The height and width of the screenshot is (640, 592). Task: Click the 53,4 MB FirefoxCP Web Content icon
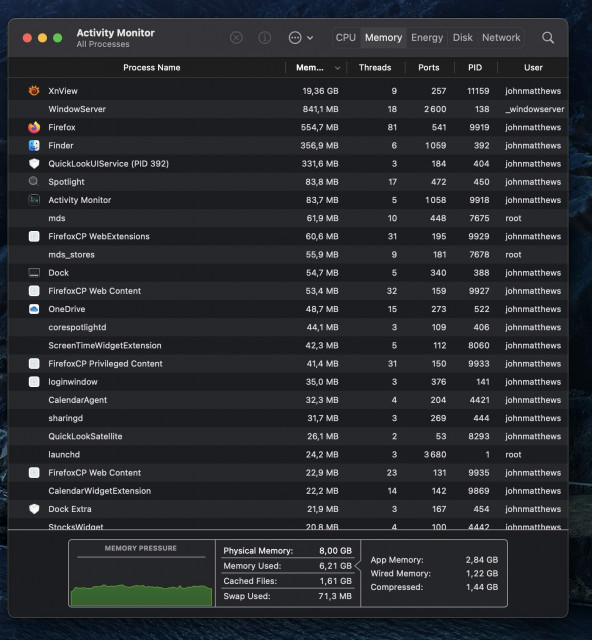click(x=34, y=291)
